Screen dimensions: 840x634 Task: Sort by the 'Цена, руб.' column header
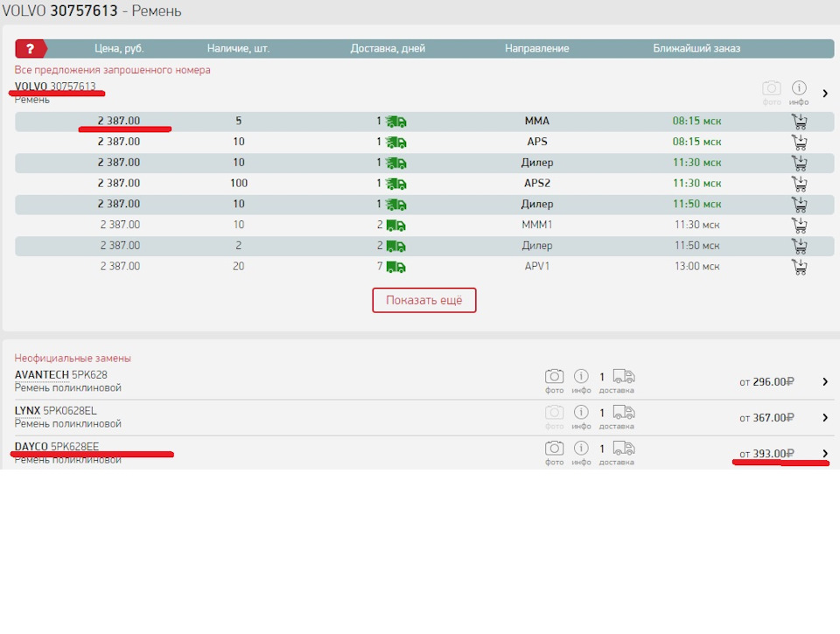point(118,49)
